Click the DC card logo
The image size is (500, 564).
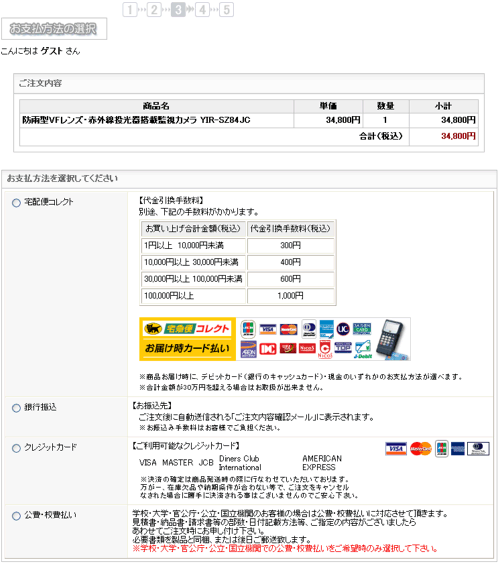[268, 349]
